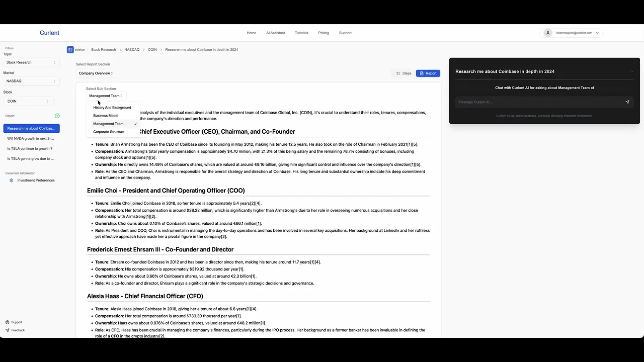This screenshot has height=362, width=644.
Task: Open the Market dropdown showing NASDAQ
Action: [x=31, y=81]
